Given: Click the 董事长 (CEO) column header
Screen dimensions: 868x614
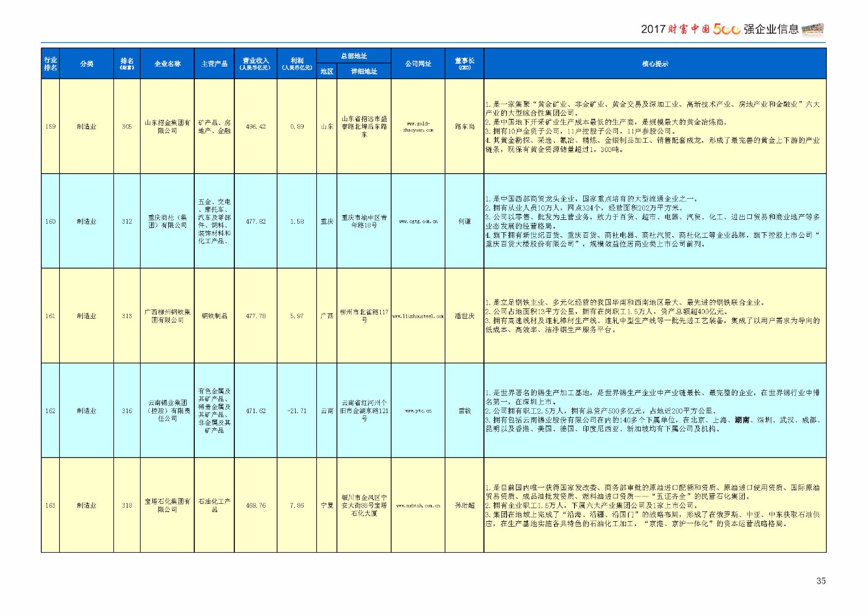Looking at the screenshot, I should click(x=464, y=64).
